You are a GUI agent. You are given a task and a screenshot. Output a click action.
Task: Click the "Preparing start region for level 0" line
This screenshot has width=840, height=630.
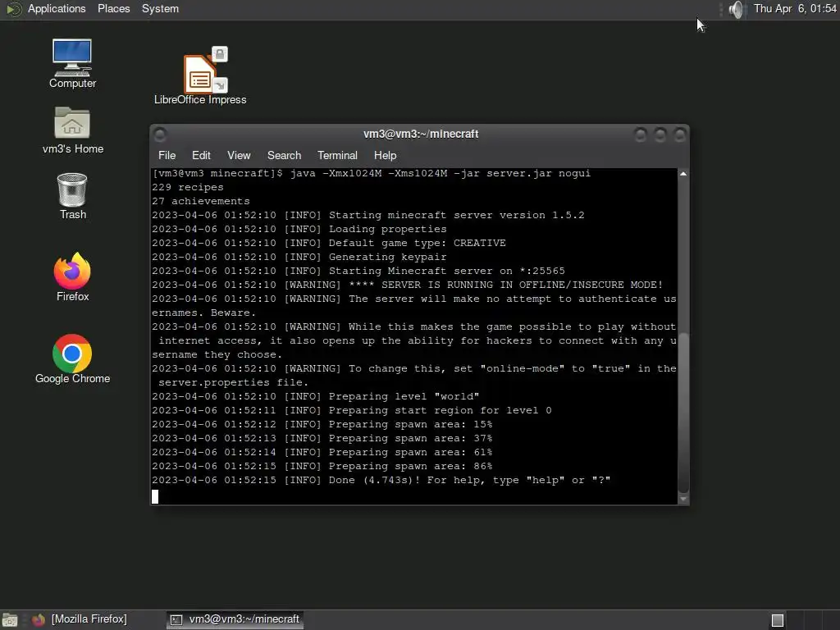click(351, 410)
